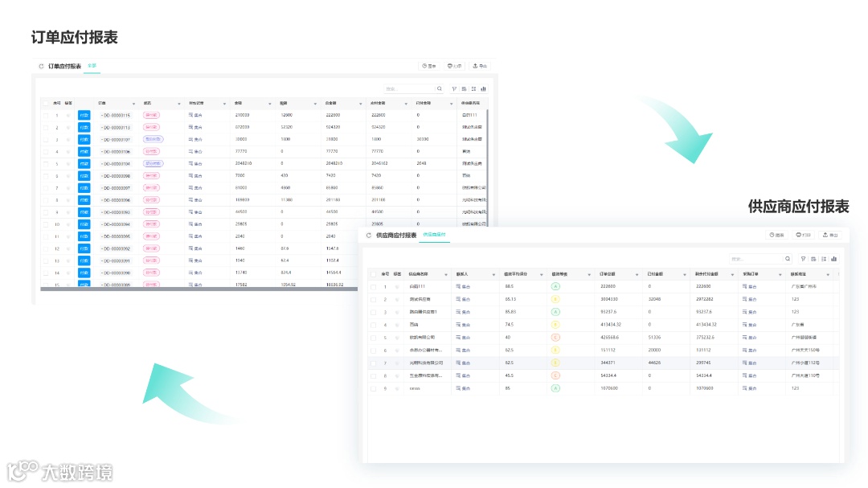Click status tag of order DD-00000107
Viewport: 868px width, 488px height.
153,140
